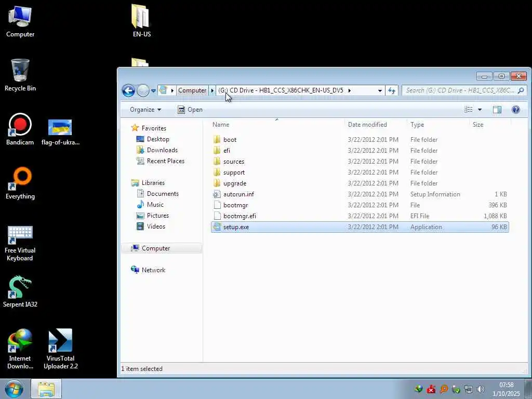Open the Organize menu
The height and width of the screenshot is (399, 532).
pos(145,110)
